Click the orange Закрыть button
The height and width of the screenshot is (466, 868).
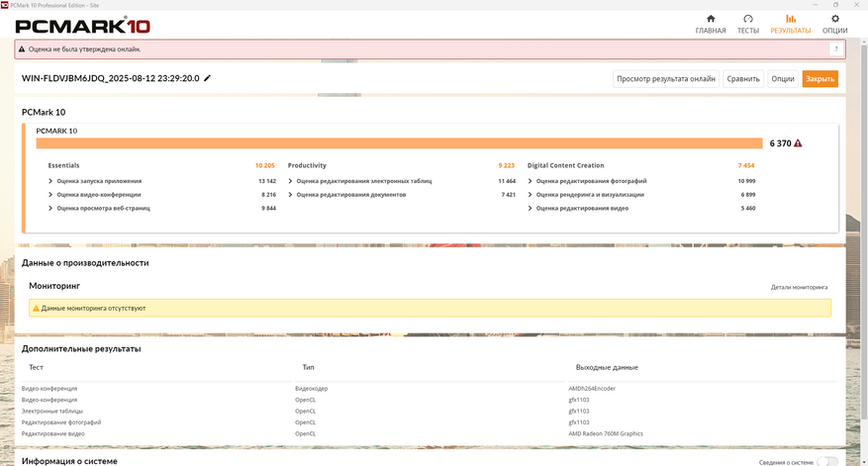(820, 78)
